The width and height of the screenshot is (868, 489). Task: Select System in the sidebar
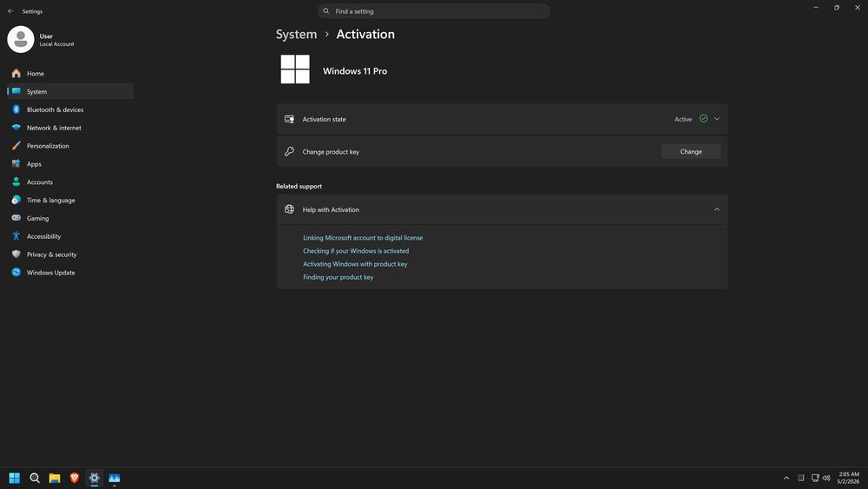[x=70, y=91]
